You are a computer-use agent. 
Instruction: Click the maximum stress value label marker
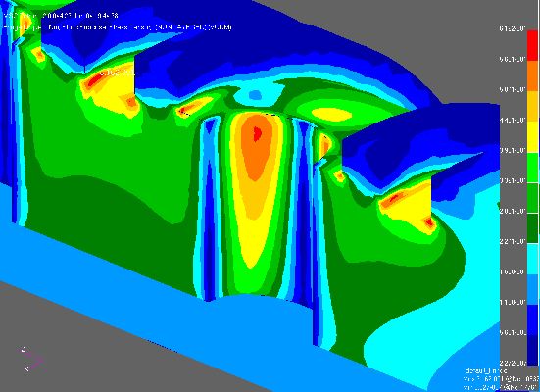117,73
